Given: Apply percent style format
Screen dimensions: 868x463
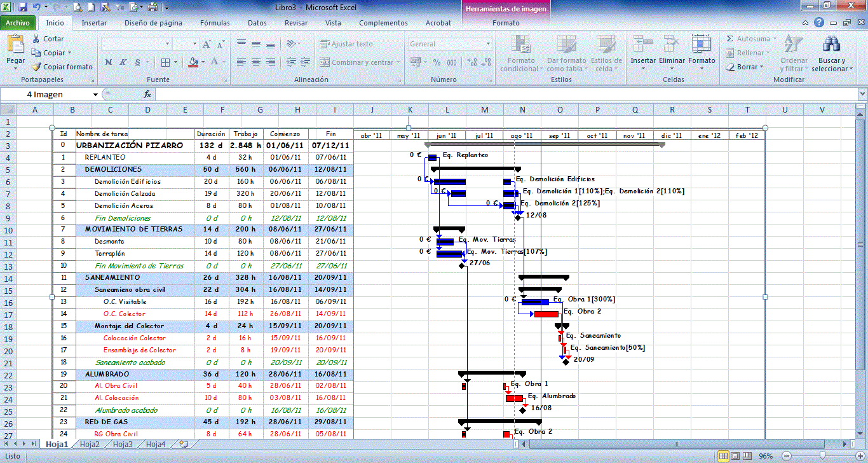Looking at the screenshot, I should coord(437,62).
